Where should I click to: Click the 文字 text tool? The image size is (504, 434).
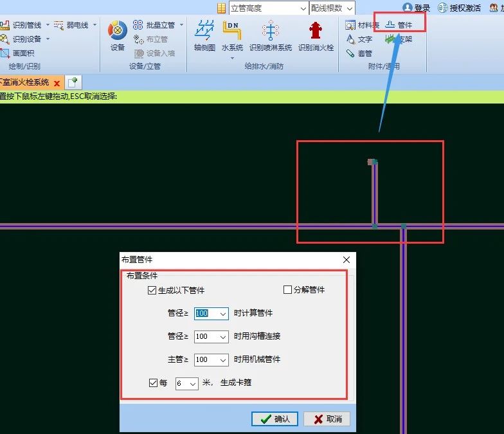click(359, 39)
